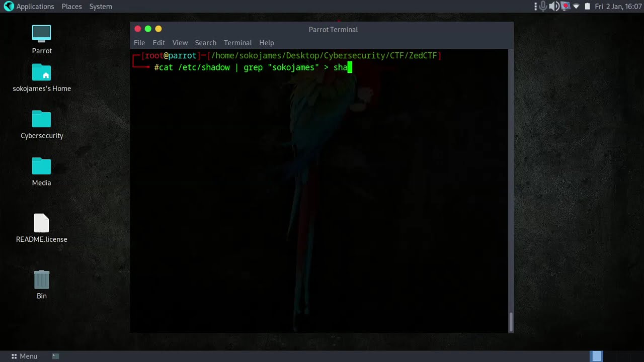Open the README.license file icon

pos(42,223)
